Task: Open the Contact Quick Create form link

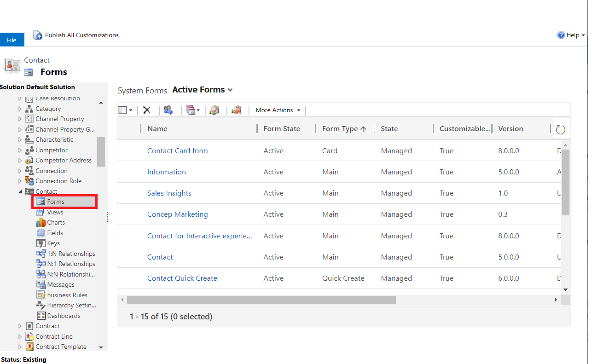Action: point(182,278)
